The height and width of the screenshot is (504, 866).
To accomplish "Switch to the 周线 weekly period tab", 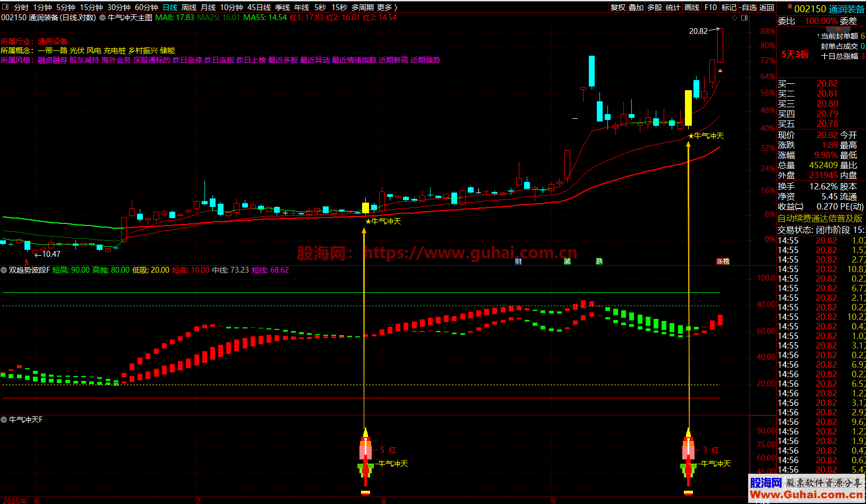I will (x=189, y=7).
